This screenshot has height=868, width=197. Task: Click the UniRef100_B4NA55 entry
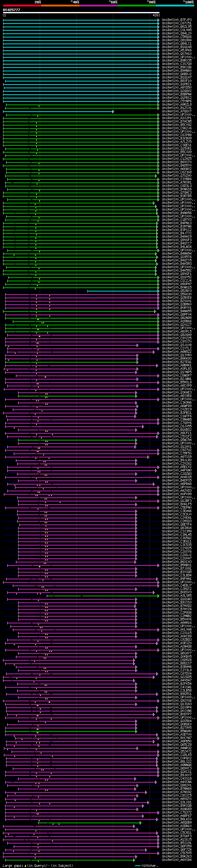pos(177,311)
